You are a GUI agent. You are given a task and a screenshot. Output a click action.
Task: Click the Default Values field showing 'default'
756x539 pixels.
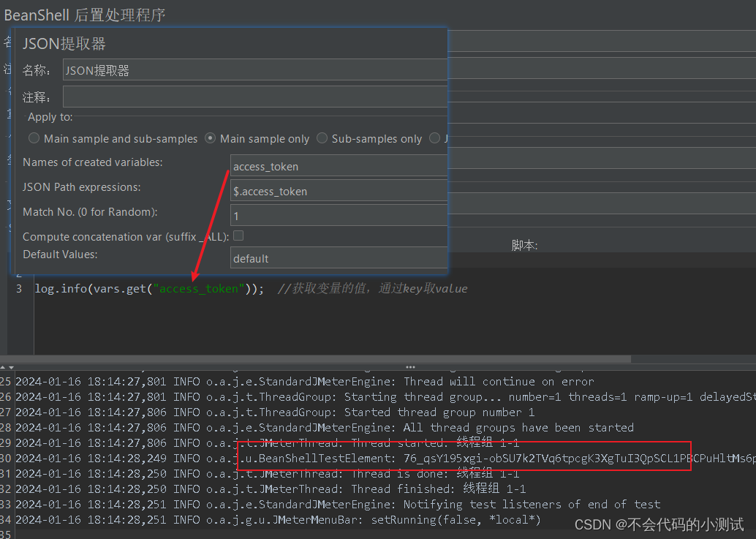(x=339, y=257)
